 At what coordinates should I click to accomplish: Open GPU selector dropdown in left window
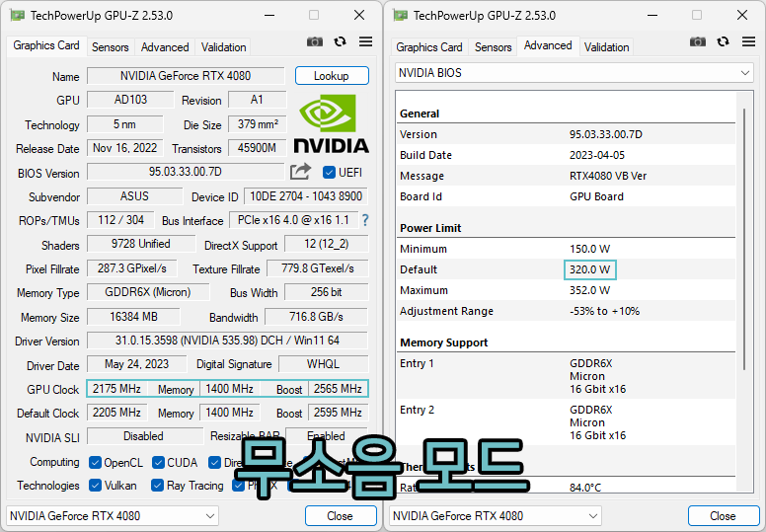(x=113, y=516)
